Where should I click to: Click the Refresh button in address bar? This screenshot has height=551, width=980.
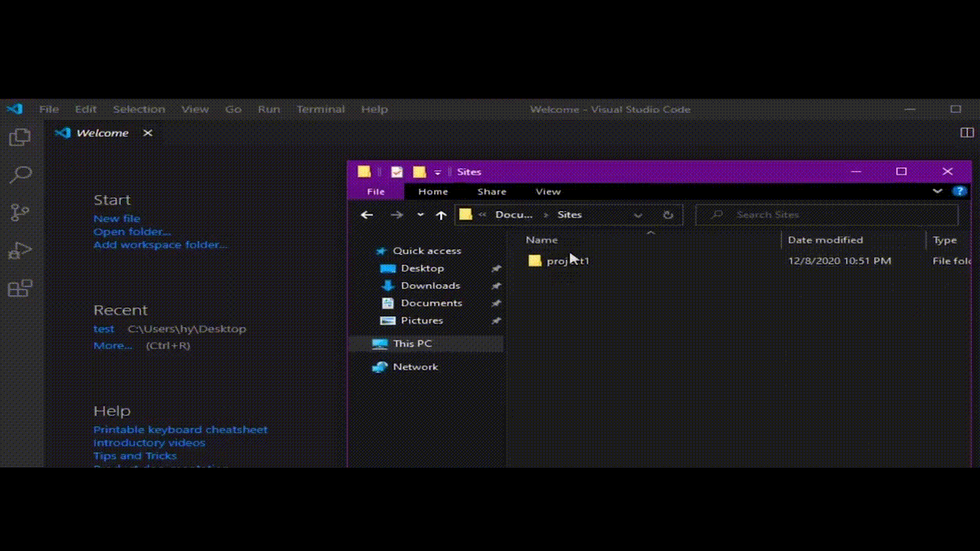[x=668, y=215]
